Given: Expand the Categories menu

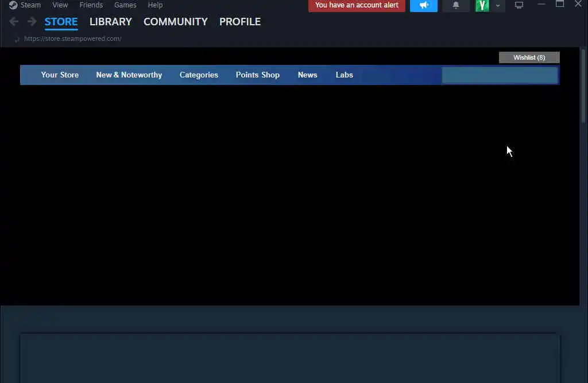Looking at the screenshot, I should tap(199, 75).
